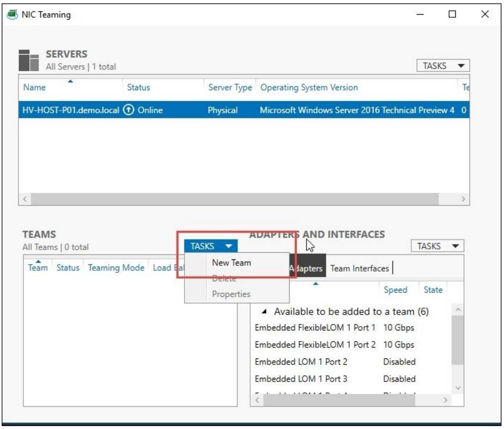504x429 pixels.
Task: Select Embedded FlexibleLOM 1 Port 1 adapter
Action: tap(315, 328)
